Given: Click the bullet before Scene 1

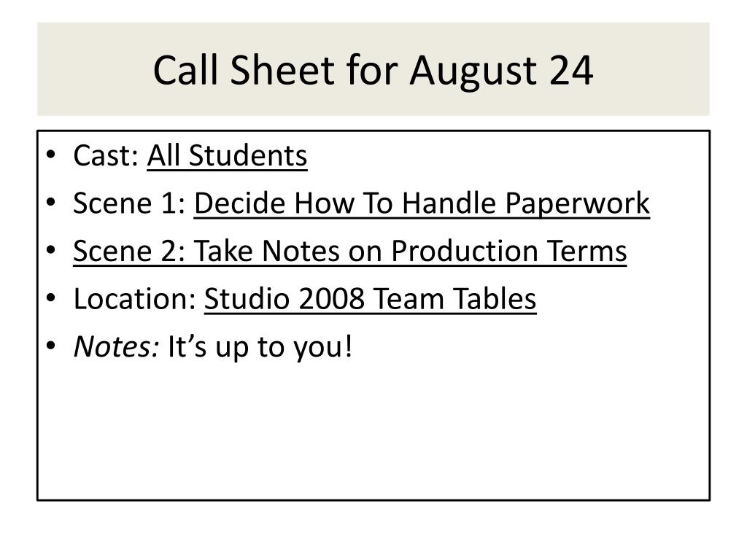Looking at the screenshot, I should [51, 203].
